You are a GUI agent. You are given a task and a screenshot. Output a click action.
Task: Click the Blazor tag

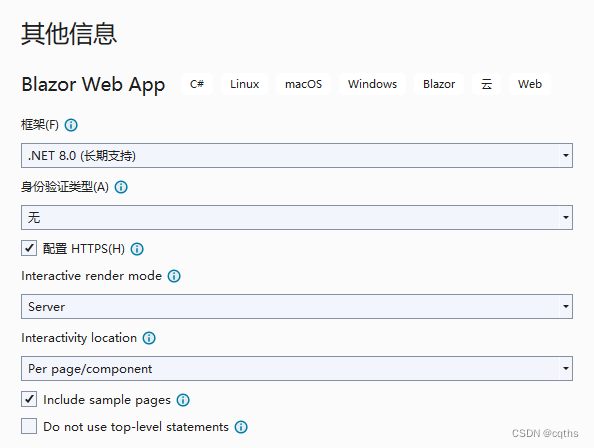439,84
